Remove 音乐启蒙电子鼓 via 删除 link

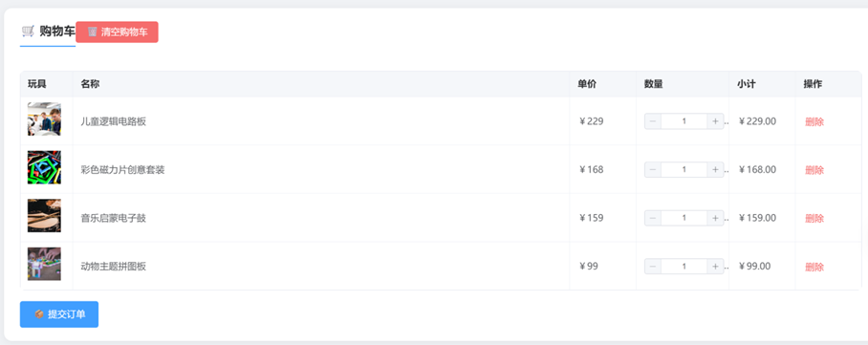coord(814,218)
